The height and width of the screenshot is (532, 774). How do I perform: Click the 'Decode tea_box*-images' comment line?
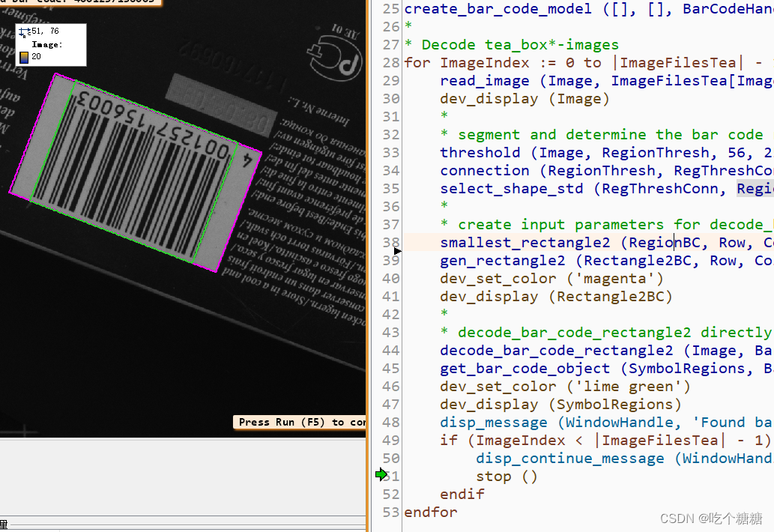point(512,45)
